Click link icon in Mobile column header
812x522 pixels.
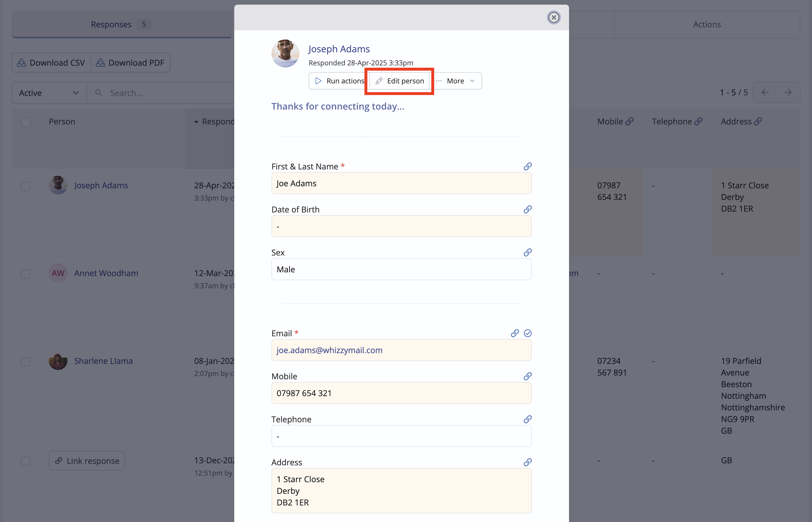point(629,121)
